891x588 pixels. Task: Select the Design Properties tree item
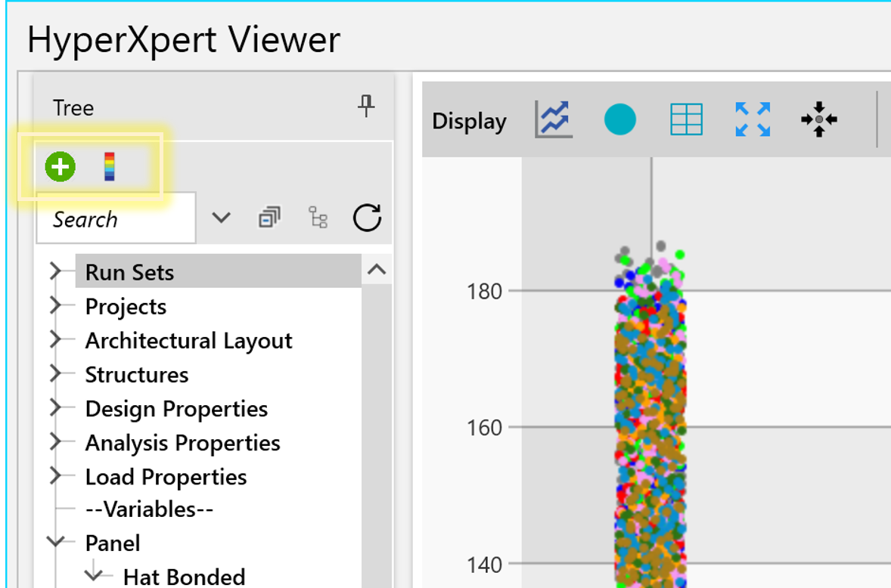[x=176, y=409]
